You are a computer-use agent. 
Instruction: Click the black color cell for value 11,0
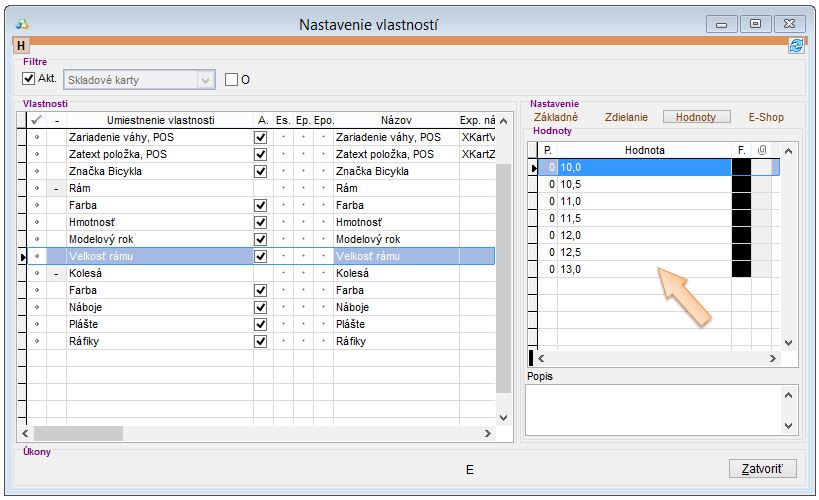(741, 201)
